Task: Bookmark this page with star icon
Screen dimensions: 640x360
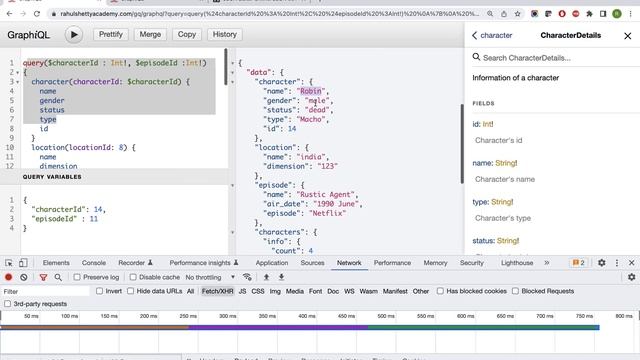Action: (518, 14)
